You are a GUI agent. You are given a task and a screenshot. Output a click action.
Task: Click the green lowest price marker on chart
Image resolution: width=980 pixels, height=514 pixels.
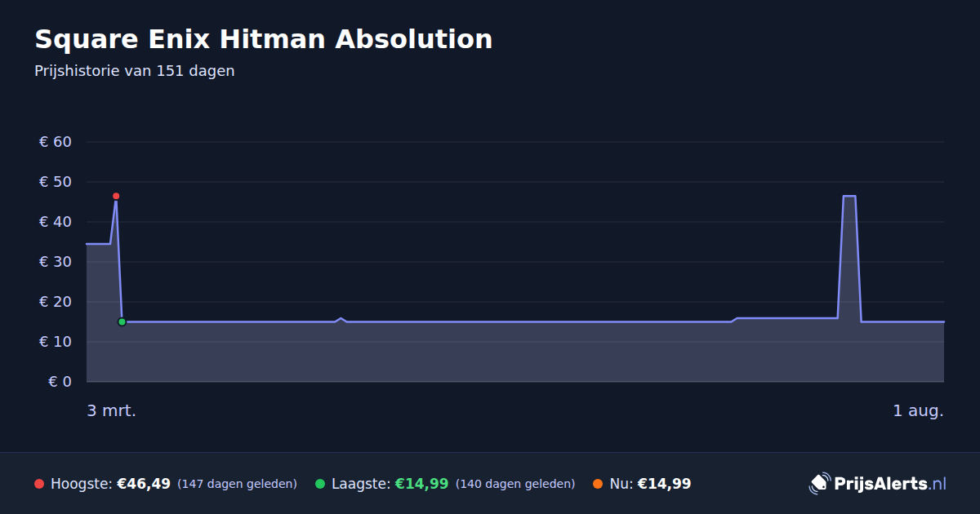(x=122, y=322)
